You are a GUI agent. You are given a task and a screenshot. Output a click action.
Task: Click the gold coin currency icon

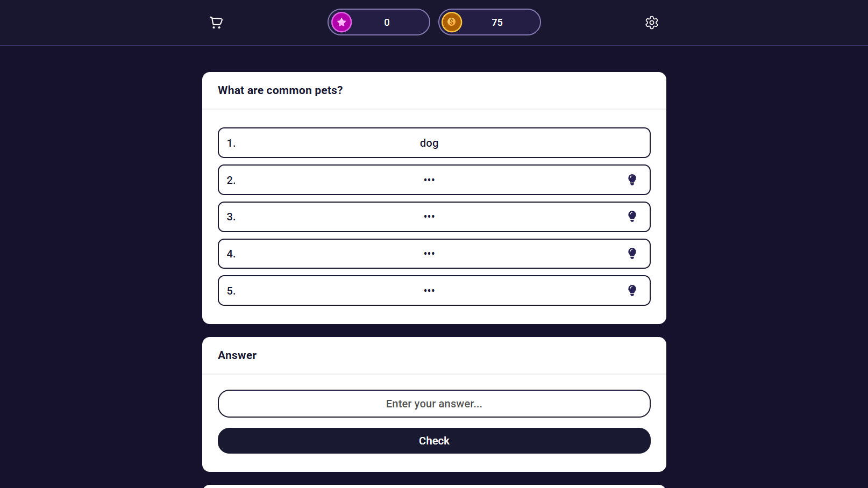pyautogui.click(x=452, y=22)
